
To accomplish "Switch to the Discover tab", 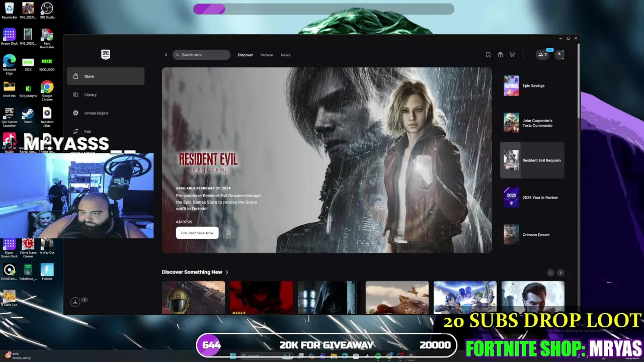I will (245, 55).
